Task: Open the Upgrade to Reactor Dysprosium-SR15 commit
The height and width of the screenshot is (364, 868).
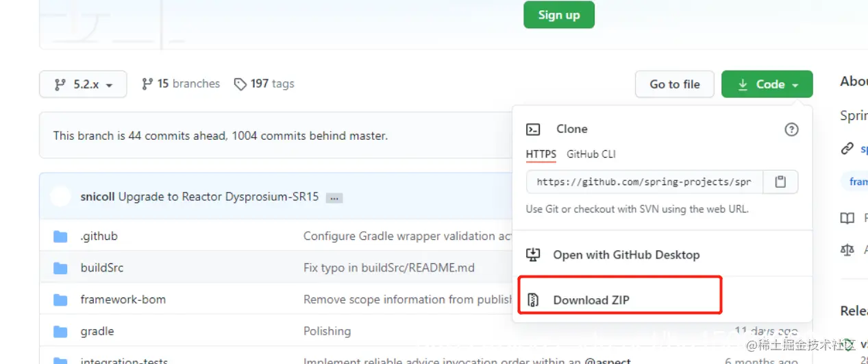Action: coord(219,197)
